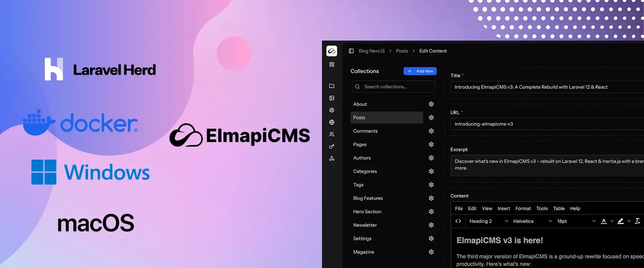This screenshot has width=644, height=268.
Task: Open the media image icon in the sidebar
Action: coord(332,98)
